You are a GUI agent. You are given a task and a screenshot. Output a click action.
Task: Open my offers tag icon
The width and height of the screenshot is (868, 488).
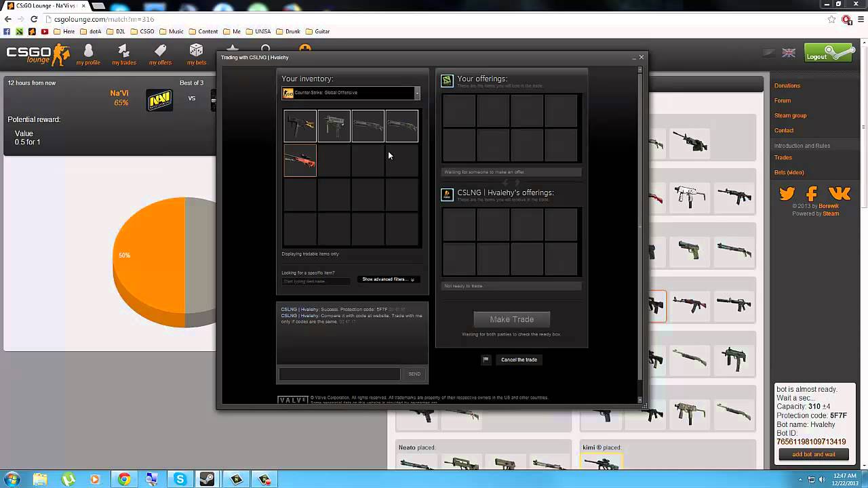(x=160, y=52)
